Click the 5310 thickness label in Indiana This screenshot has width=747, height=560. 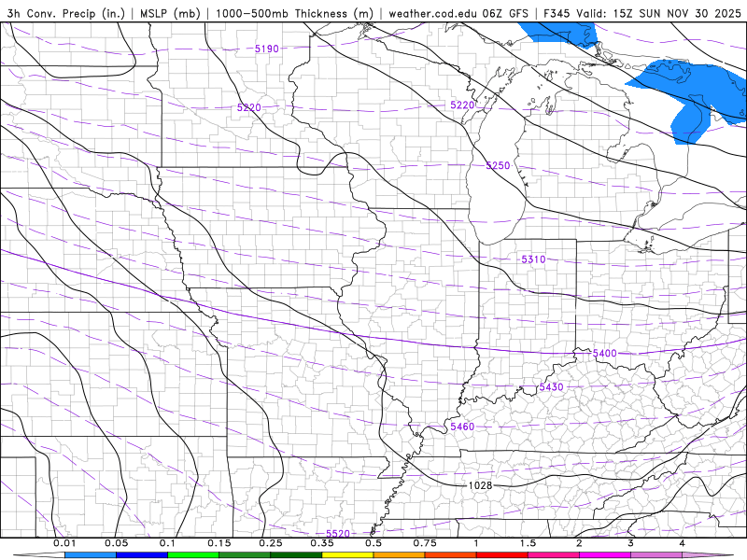point(533,259)
